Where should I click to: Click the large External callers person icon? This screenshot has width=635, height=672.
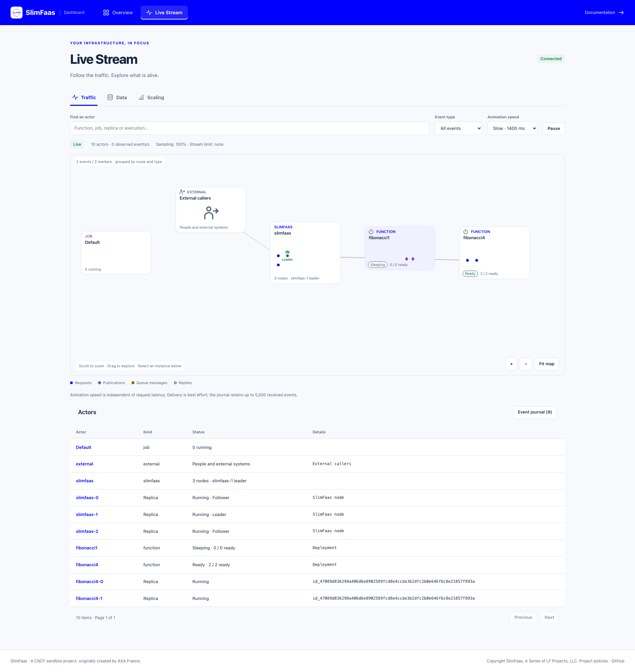pos(211,213)
